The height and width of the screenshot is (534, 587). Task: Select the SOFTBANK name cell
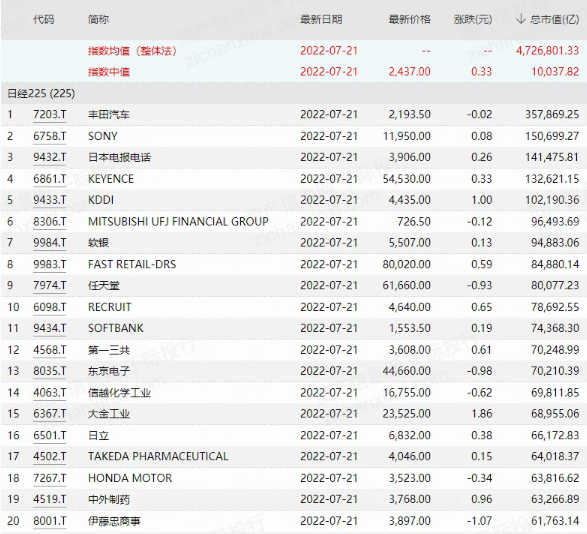[116, 328]
